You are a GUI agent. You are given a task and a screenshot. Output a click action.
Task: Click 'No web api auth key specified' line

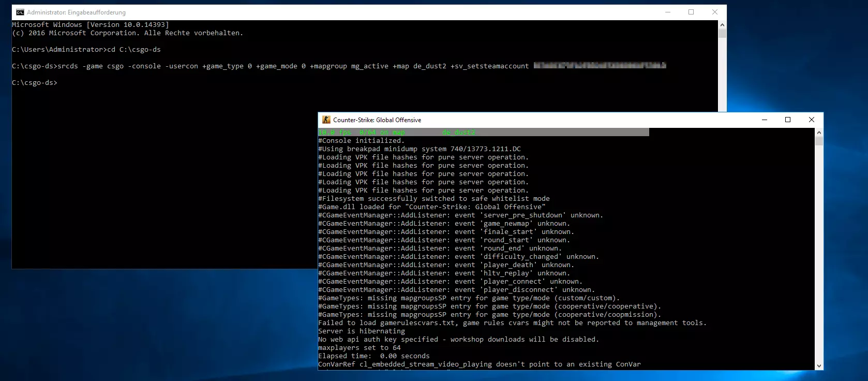click(x=459, y=339)
